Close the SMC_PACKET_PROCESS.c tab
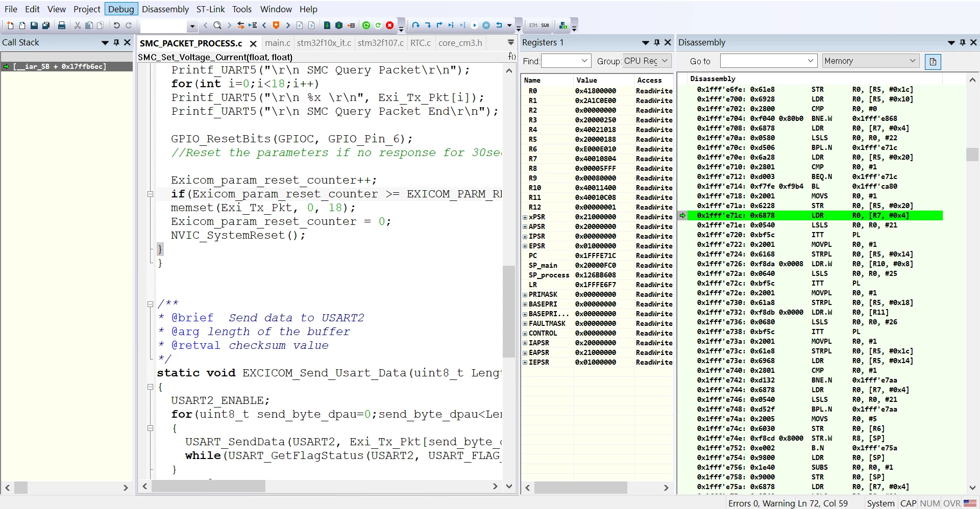Screen dimensions: 980x509 coord(253,44)
